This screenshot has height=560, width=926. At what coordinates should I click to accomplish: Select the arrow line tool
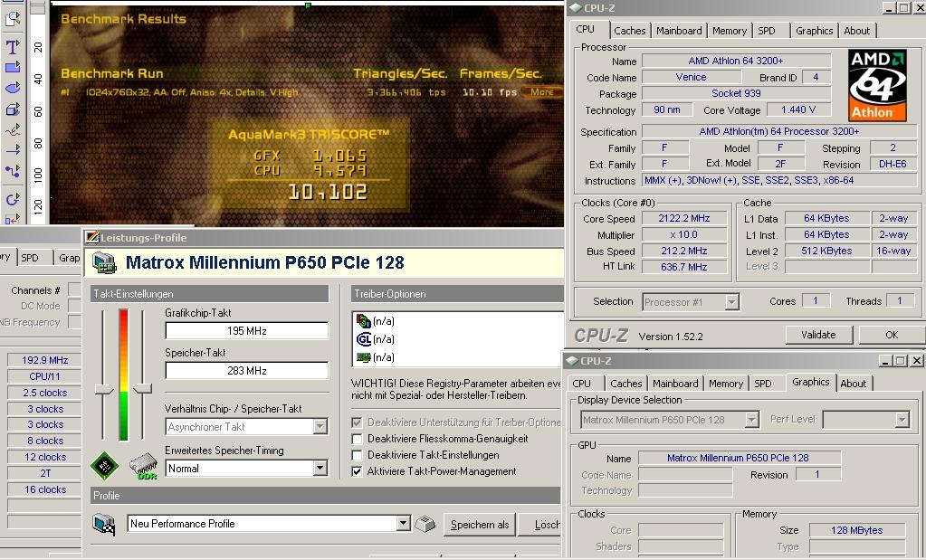tap(13, 150)
